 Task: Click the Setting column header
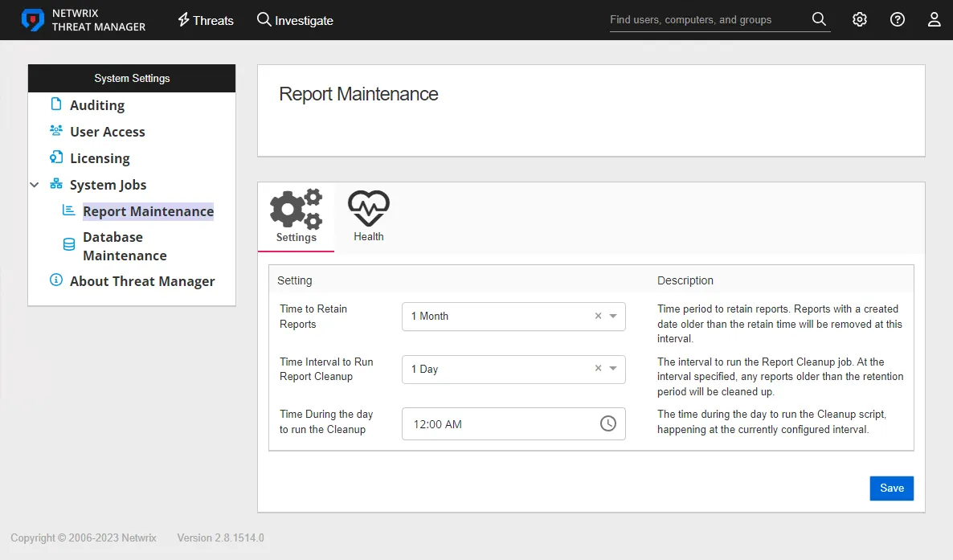pos(295,280)
